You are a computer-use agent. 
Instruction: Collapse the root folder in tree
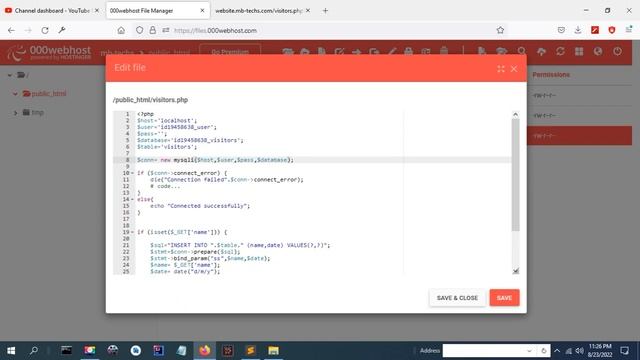(10, 75)
